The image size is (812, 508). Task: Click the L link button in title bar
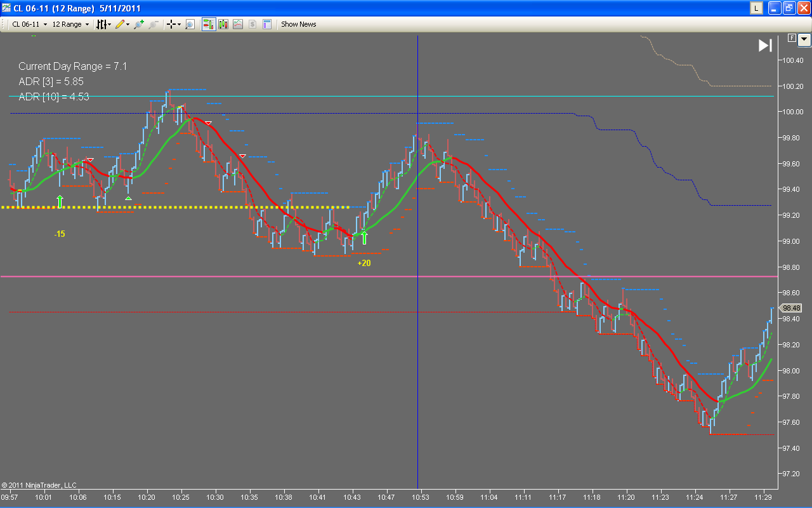pos(756,8)
